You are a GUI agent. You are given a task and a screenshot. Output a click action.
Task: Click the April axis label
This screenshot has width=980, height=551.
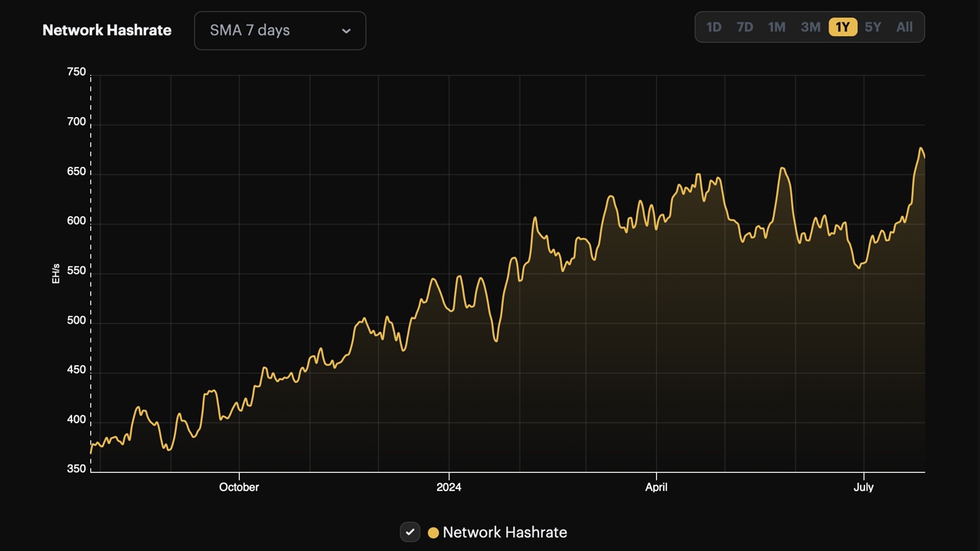tap(656, 487)
